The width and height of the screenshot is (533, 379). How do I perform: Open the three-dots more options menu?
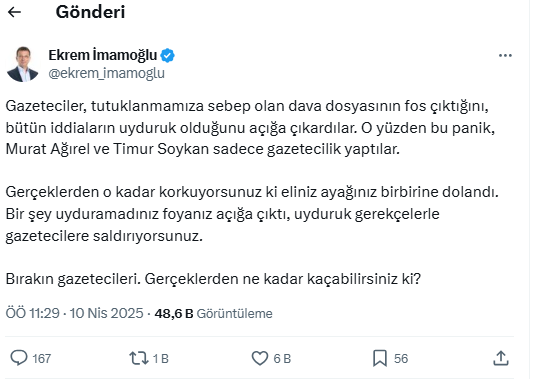point(505,55)
